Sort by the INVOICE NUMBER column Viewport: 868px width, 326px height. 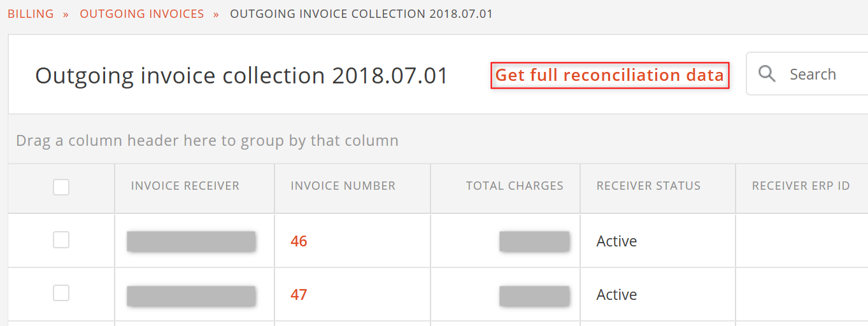343,186
